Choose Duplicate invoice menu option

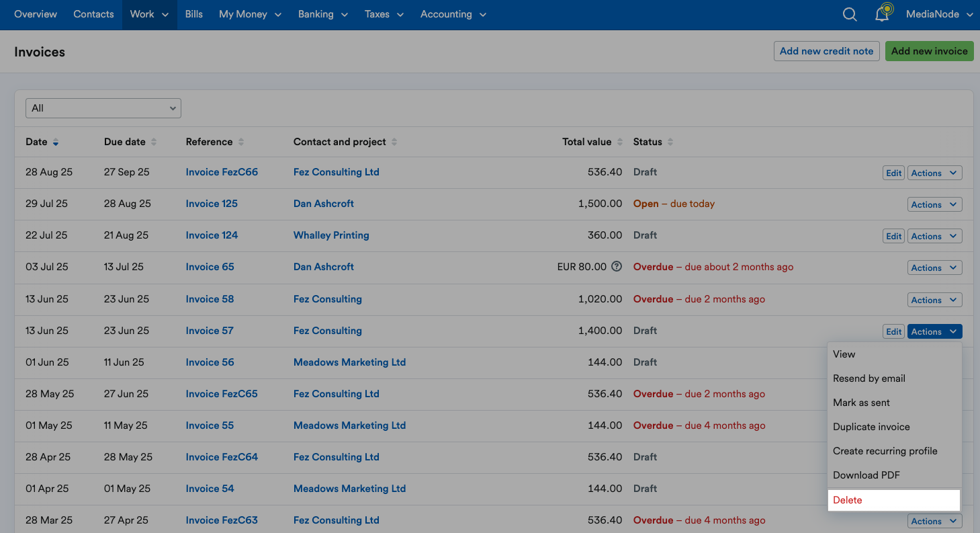(x=894, y=427)
